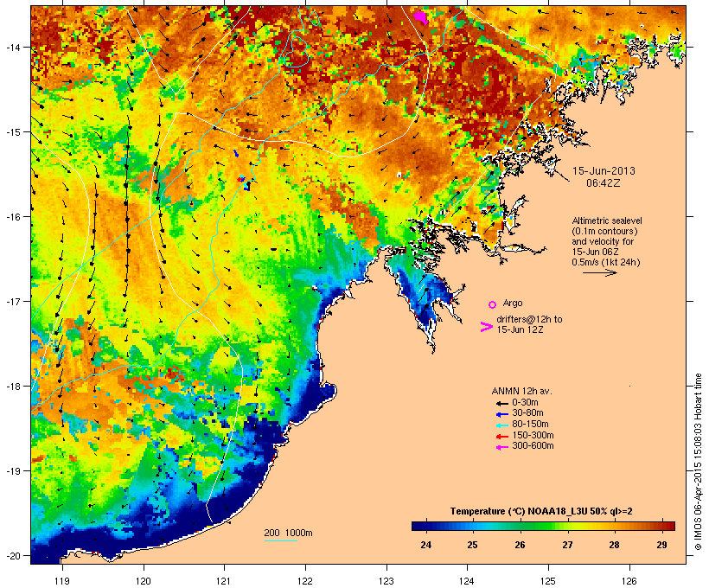Click the '300-600m' depth label
The image size is (709, 588).
(x=533, y=446)
